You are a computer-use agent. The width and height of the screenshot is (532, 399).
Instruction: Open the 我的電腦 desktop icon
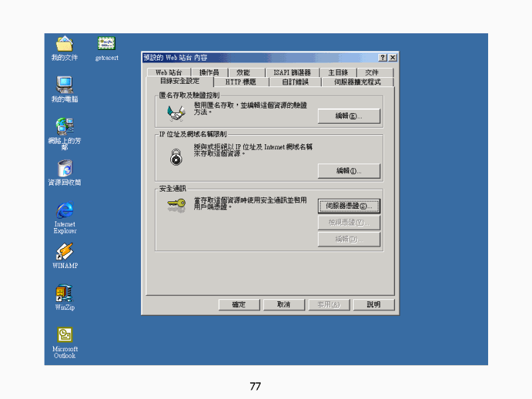click(x=65, y=85)
